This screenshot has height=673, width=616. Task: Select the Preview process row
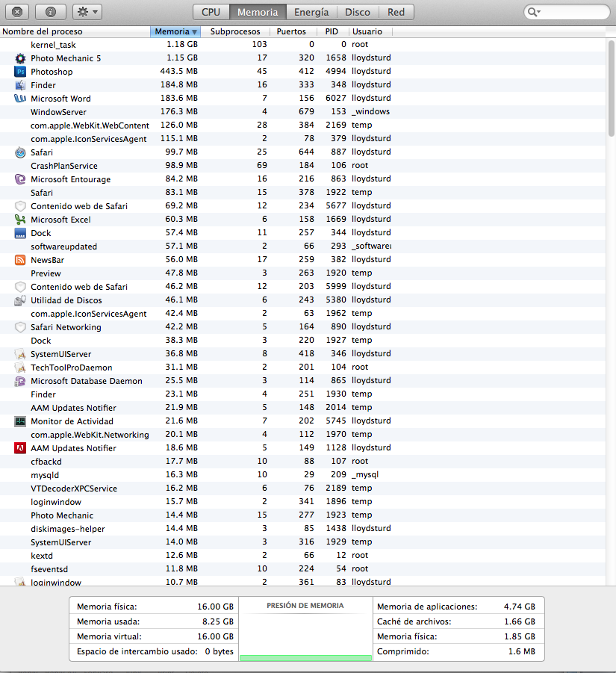pyautogui.click(x=303, y=273)
